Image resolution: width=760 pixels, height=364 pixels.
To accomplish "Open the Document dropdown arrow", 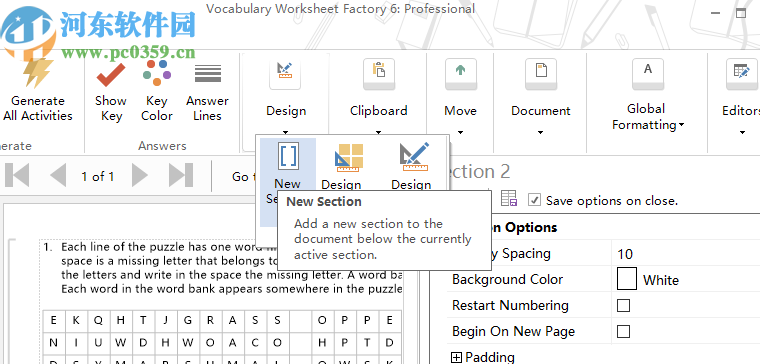I will tap(540, 132).
